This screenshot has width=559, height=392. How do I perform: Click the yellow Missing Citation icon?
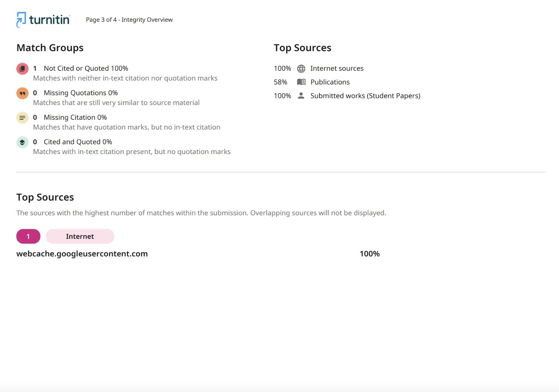click(22, 118)
